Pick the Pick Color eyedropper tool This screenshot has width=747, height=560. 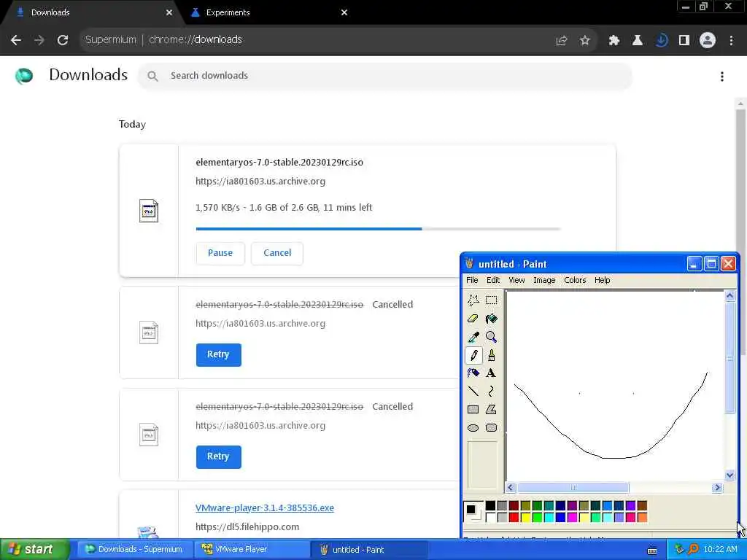tap(473, 337)
